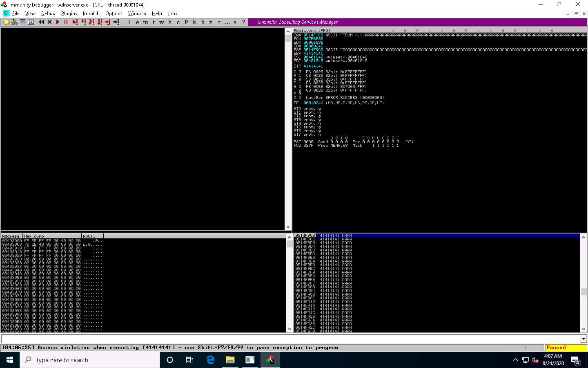Close program with the X toolbar icon
Image resolution: width=588 pixels, height=368 pixels.
[x=49, y=22]
